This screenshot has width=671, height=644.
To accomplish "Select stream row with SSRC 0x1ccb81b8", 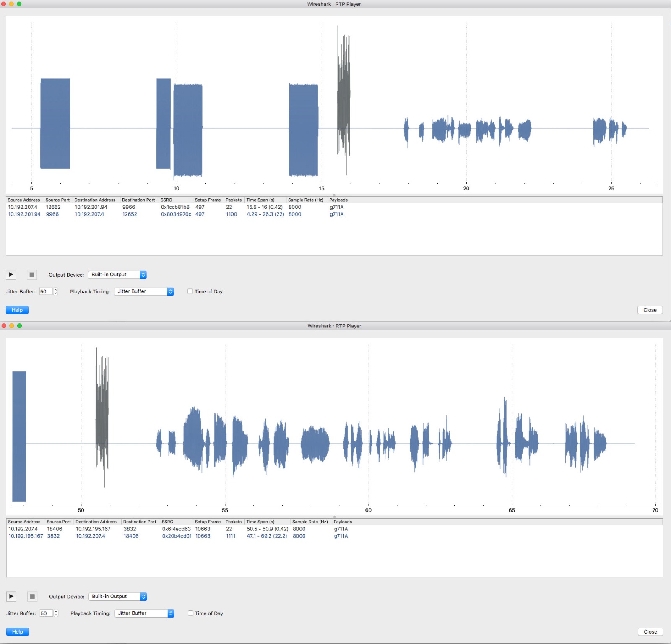I will point(334,207).
